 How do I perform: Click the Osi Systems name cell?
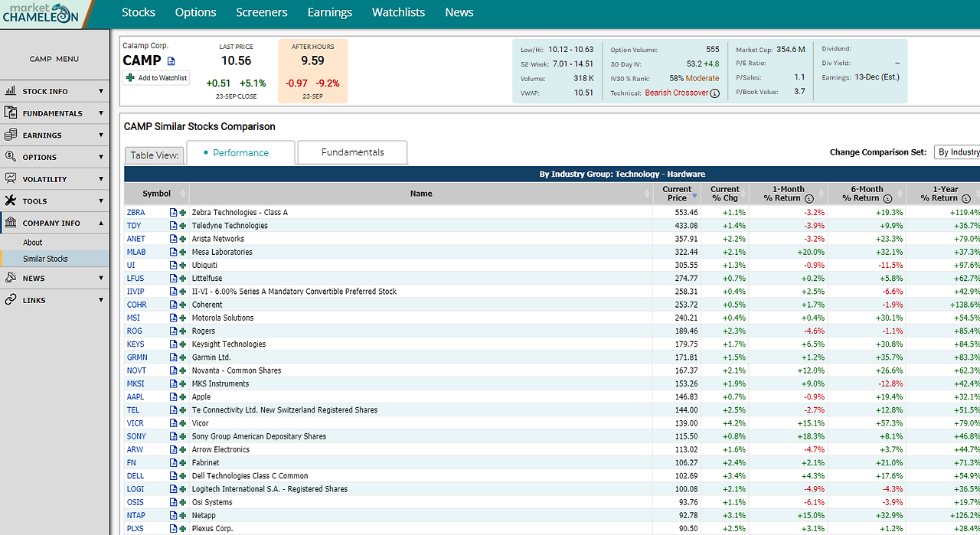[212, 503]
